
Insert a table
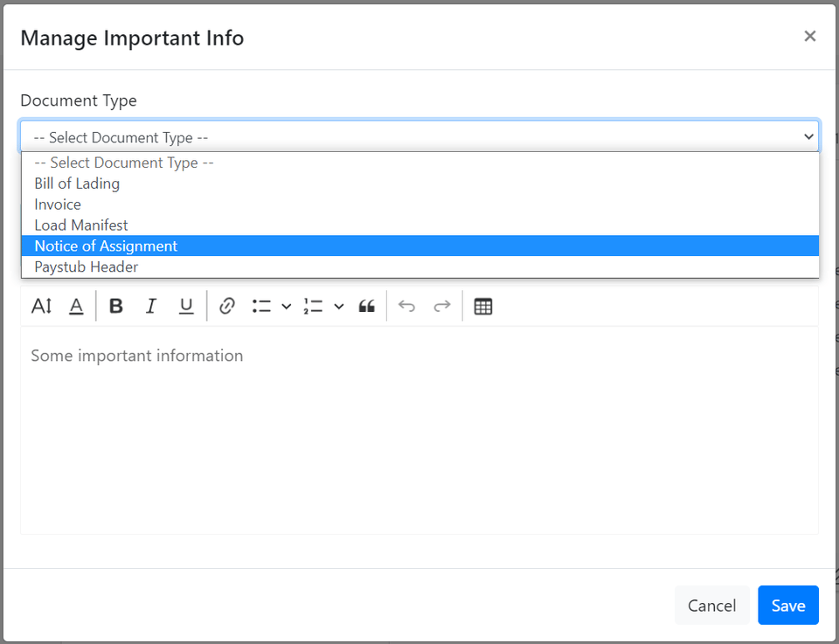click(x=483, y=306)
